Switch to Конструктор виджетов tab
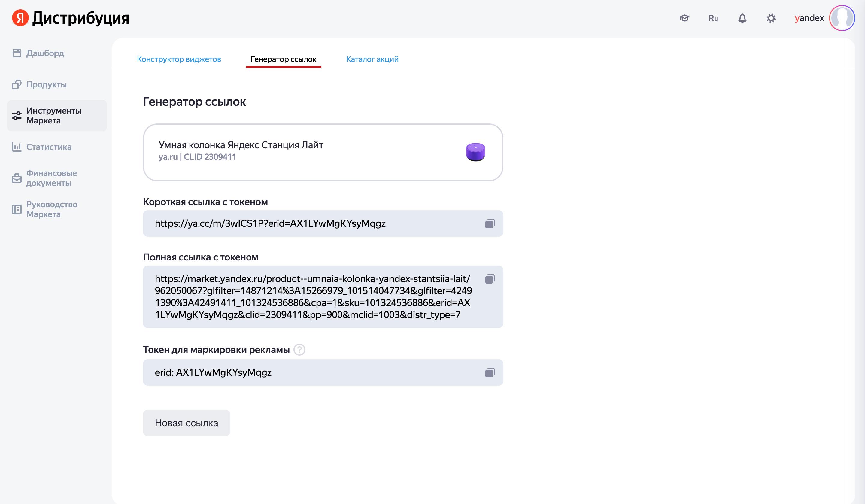 coord(179,59)
